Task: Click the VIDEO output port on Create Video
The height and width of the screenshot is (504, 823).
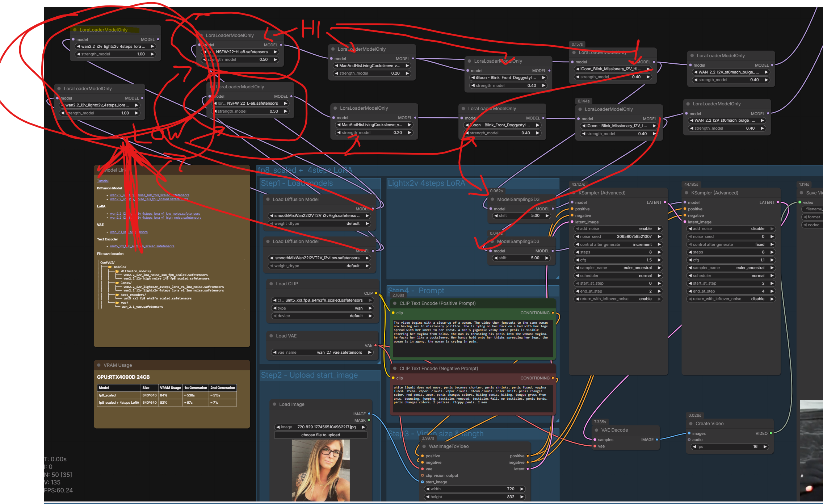Action: [x=770, y=433]
